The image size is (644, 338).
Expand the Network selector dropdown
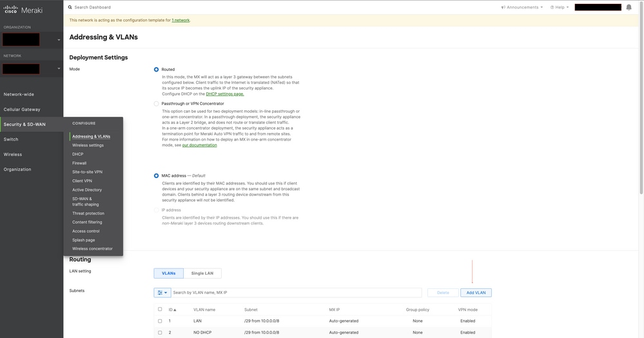59,68
